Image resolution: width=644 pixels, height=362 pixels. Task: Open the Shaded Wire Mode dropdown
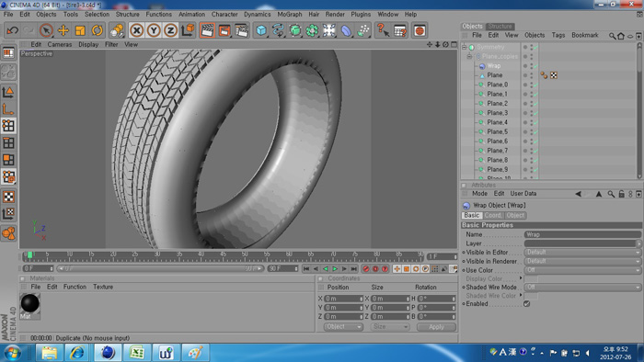click(x=582, y=288)
